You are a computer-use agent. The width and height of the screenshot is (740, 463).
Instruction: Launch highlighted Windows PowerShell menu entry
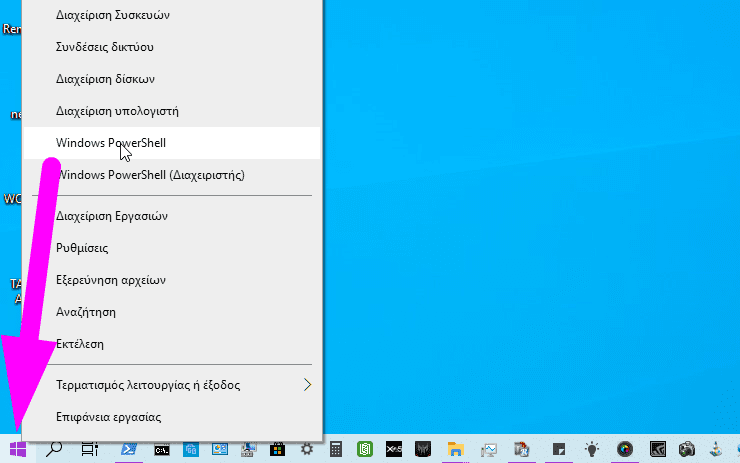pos(172,143)
